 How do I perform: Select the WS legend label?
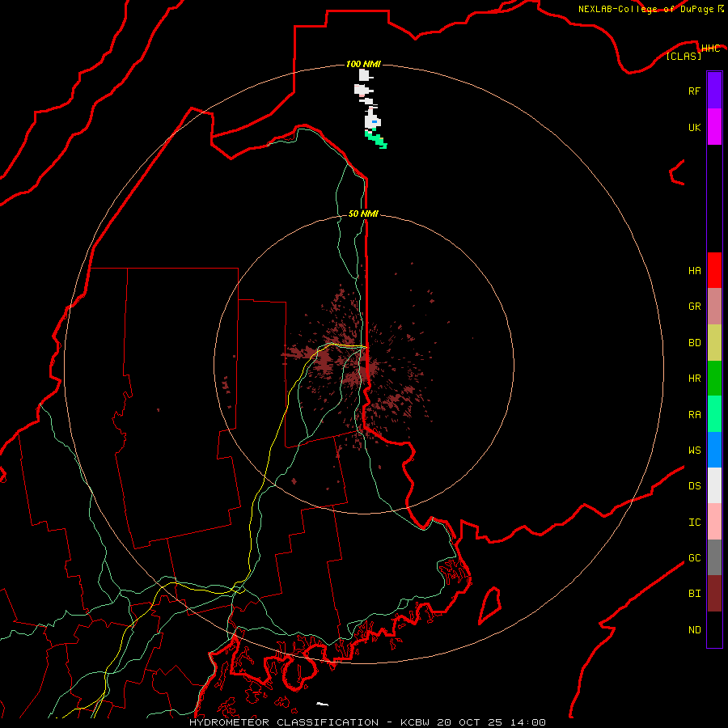coord(694,450)
